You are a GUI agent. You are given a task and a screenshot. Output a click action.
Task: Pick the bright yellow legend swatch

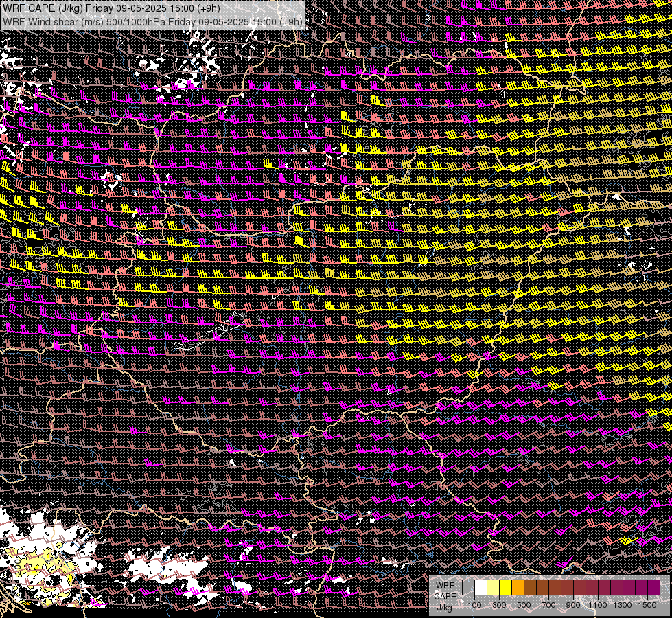pos(506,587)
